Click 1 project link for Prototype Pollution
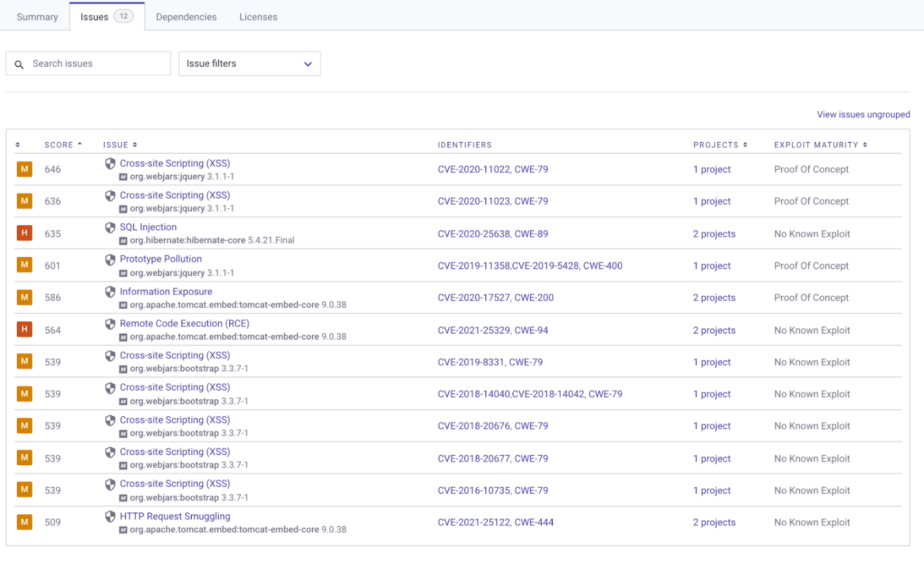924x564 pixels. pos(712,265)
